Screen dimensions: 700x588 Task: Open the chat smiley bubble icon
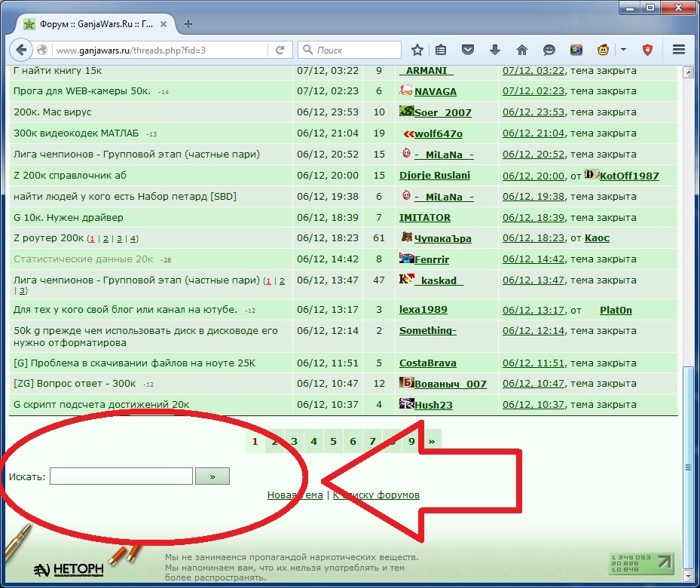pos(549,50)
